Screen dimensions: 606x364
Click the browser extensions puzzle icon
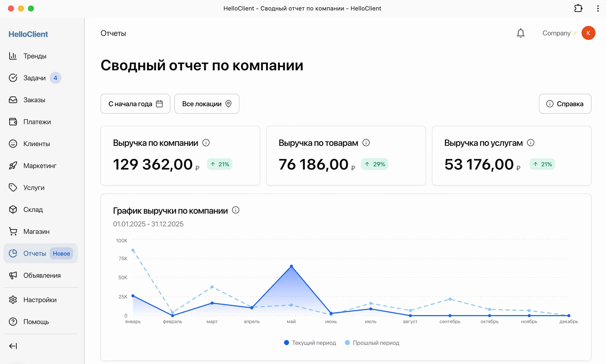578,8
